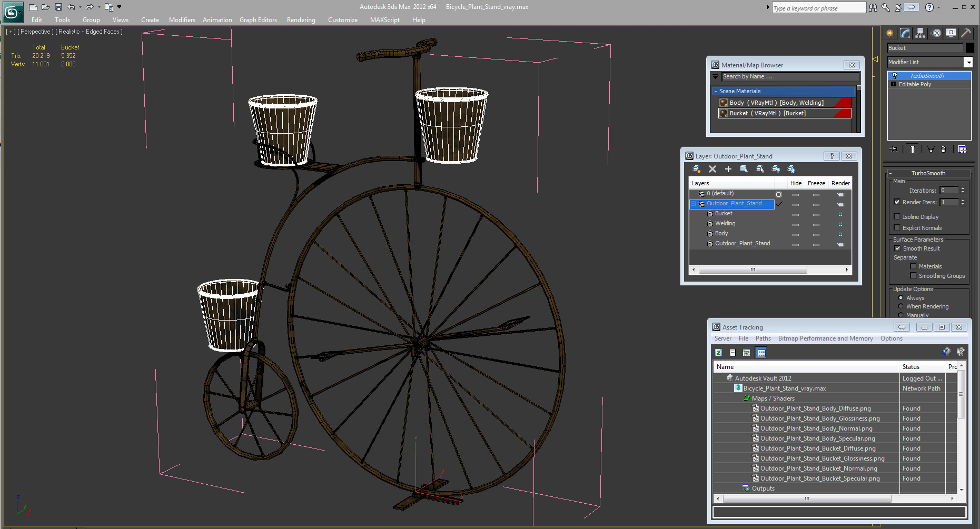The width and height of the screenshot is (980, 529).
Task: Toggle Show End Result icon
Action: (913, 149)
